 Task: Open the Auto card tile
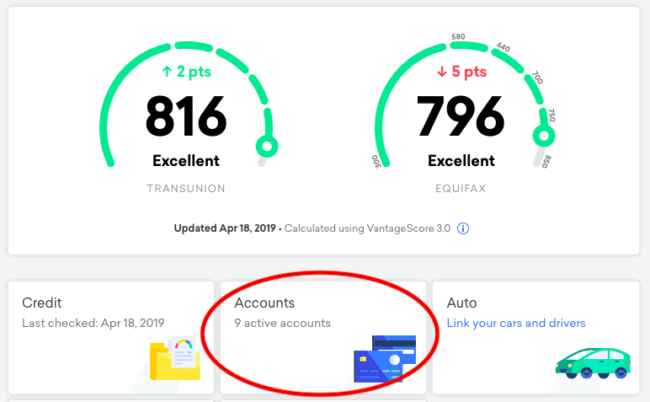click(536, 337)
